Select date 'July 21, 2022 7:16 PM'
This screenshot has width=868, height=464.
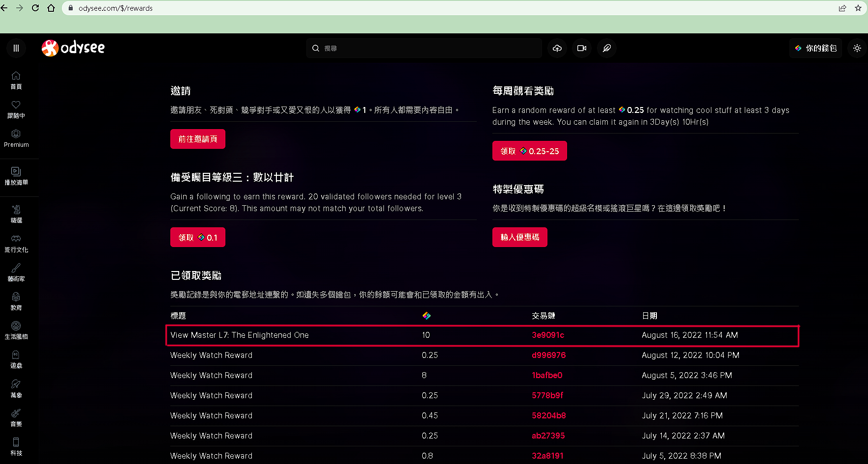pyautogui.click(x=682, y=415)
